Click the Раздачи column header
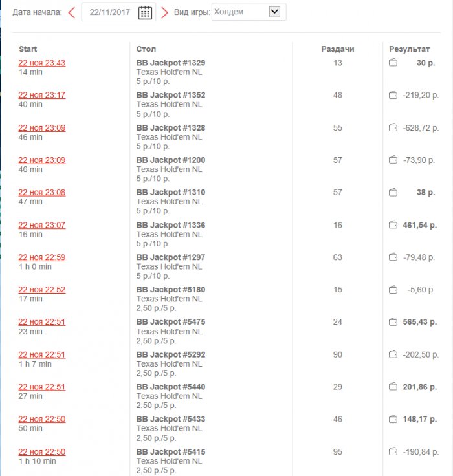This screenshot has width=453, height=476. (x=338, y=49)
